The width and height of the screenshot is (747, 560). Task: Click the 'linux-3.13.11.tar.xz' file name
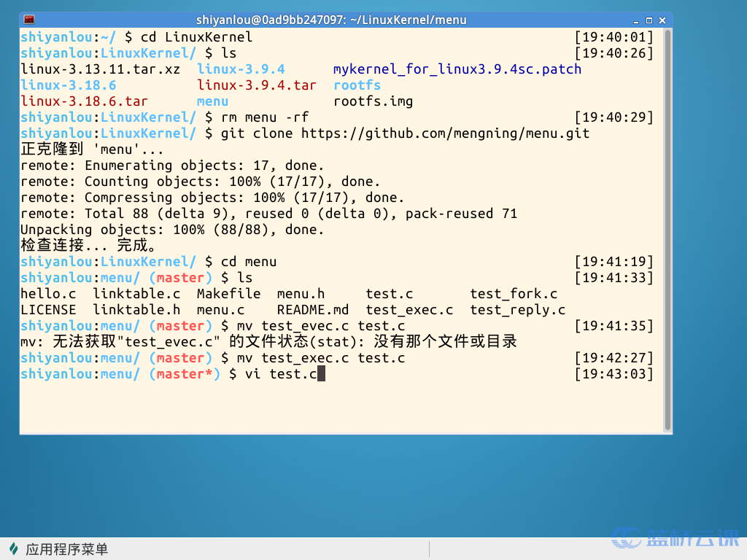100,69
